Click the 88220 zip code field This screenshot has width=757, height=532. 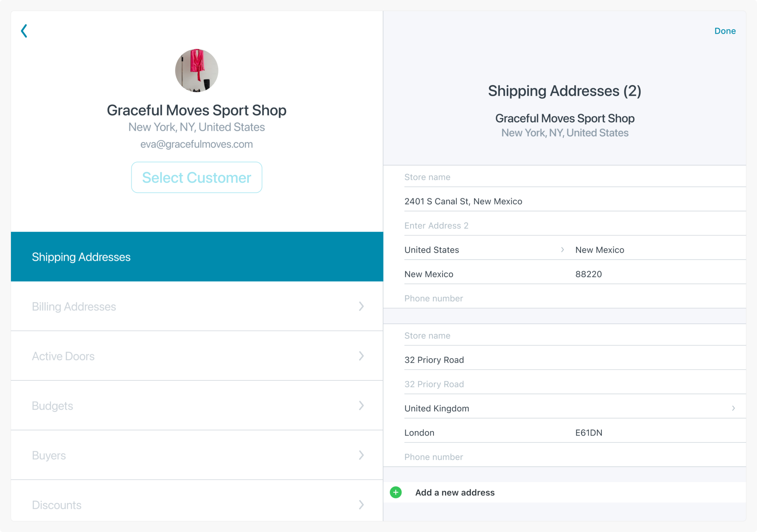[589, 274]
